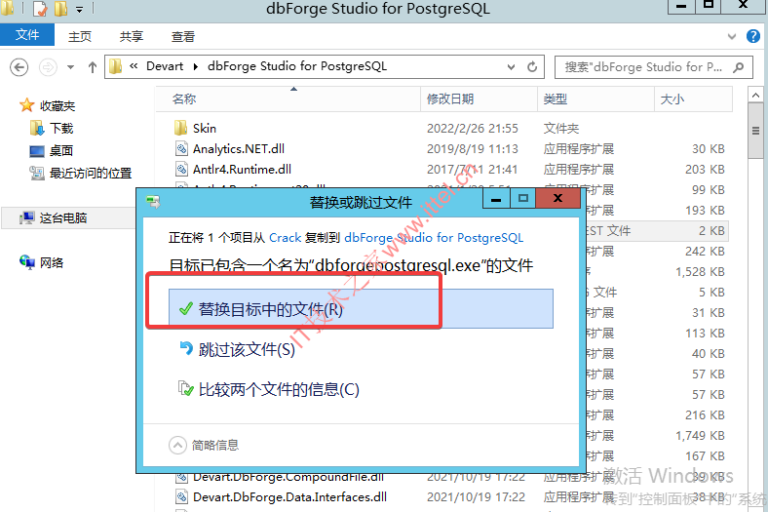
Task: Switch to the 共享 ribbon tab
Action: tap(131, 36)
